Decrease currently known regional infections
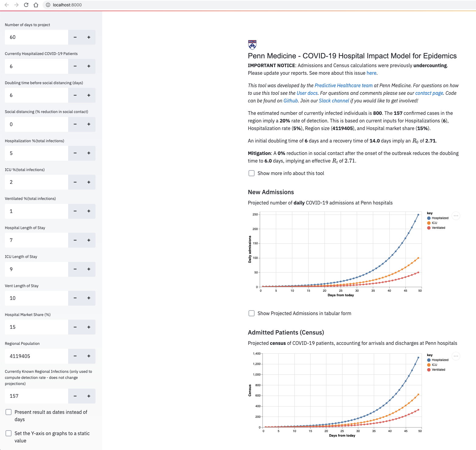 click(x=75, y=396)
